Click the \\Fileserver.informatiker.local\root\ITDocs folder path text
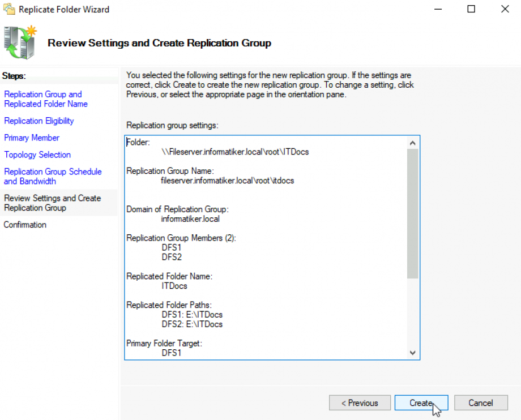The width and height of the screenshot is (521, 420). point(235,152)
